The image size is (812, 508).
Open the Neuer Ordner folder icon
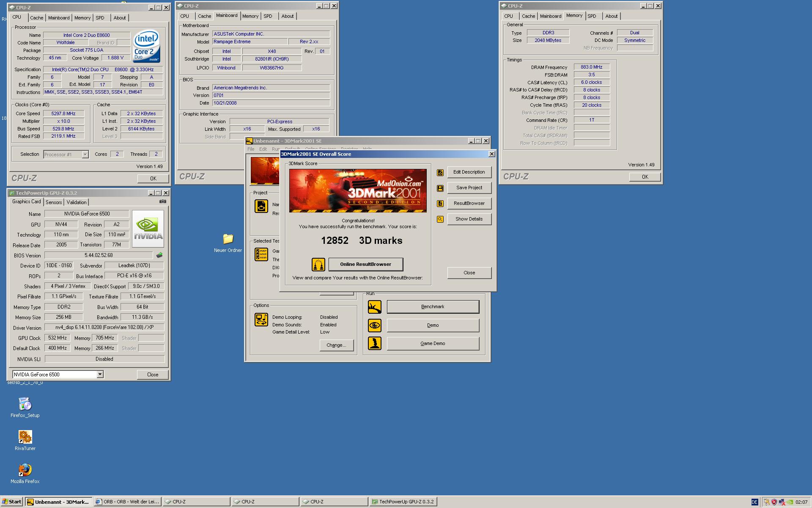[228, 239]
